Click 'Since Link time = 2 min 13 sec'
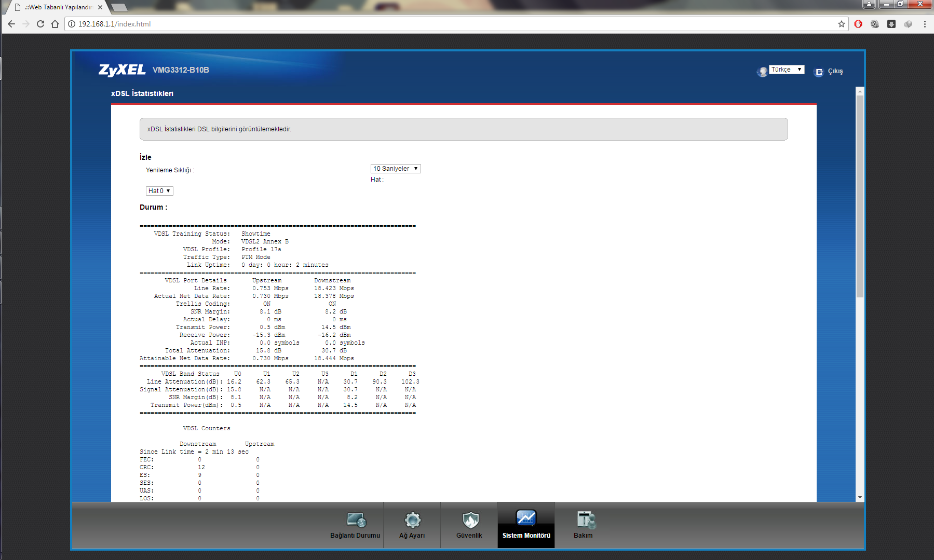This screenshot has height=560, width=934. pyautogui.click(x=194, y=452)
